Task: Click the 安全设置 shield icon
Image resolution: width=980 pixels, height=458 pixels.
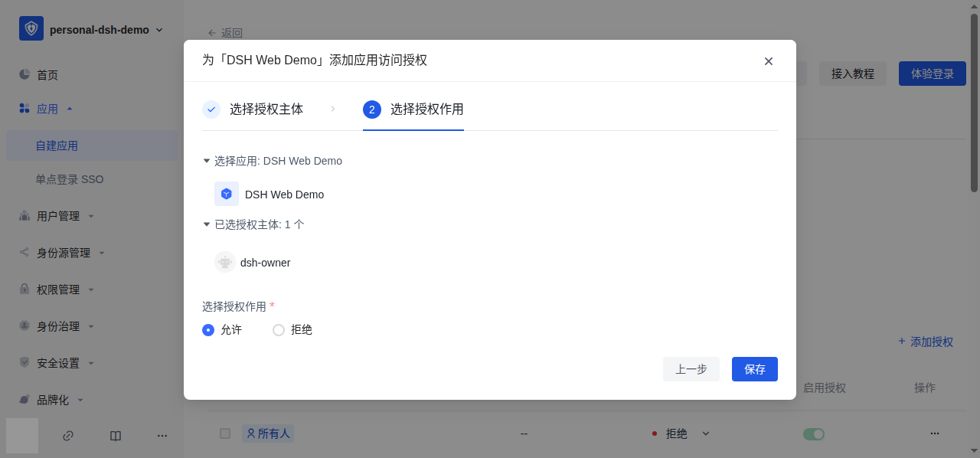Action: [24, 362]
